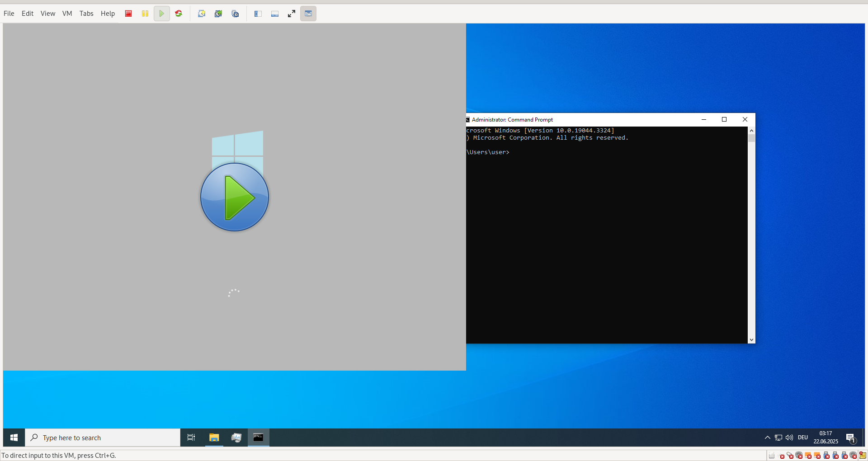Open the File menu

[9, 14]
